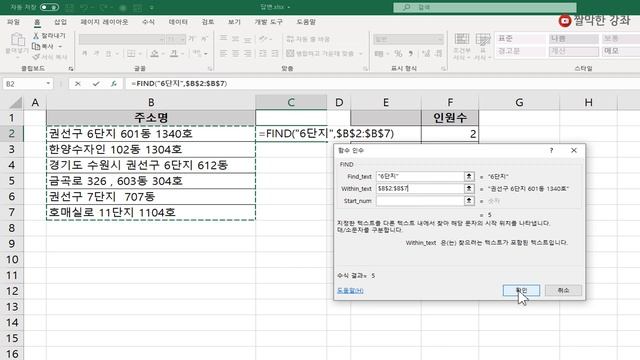Open the Formulas (수식) tab
Screen dimensions: 640x360
click(148, 22)
